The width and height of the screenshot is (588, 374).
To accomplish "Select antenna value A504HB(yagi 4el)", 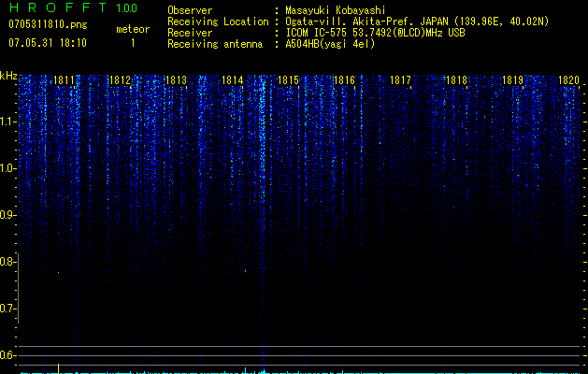I will (330, 44).
